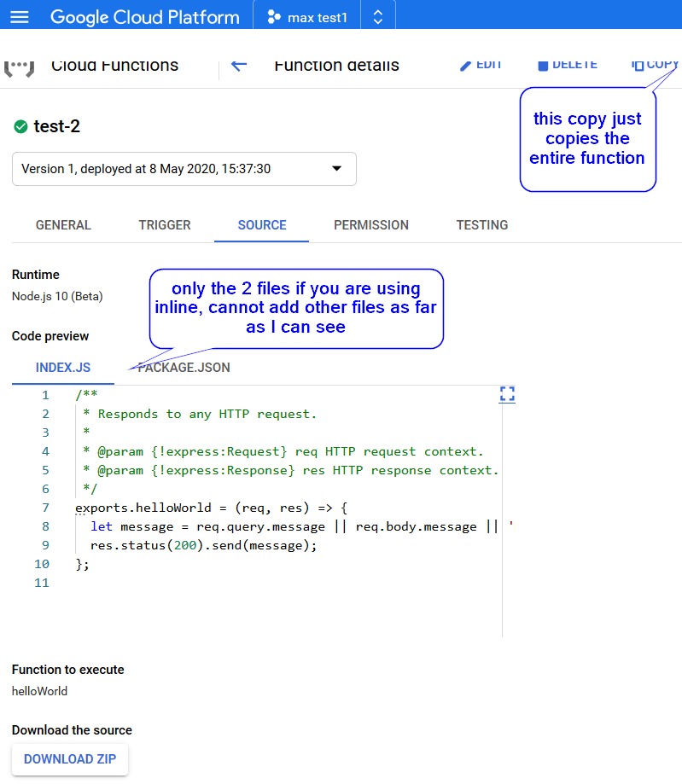
Task: Click green status checkmark beside test-2
Action: click(20, 127)
